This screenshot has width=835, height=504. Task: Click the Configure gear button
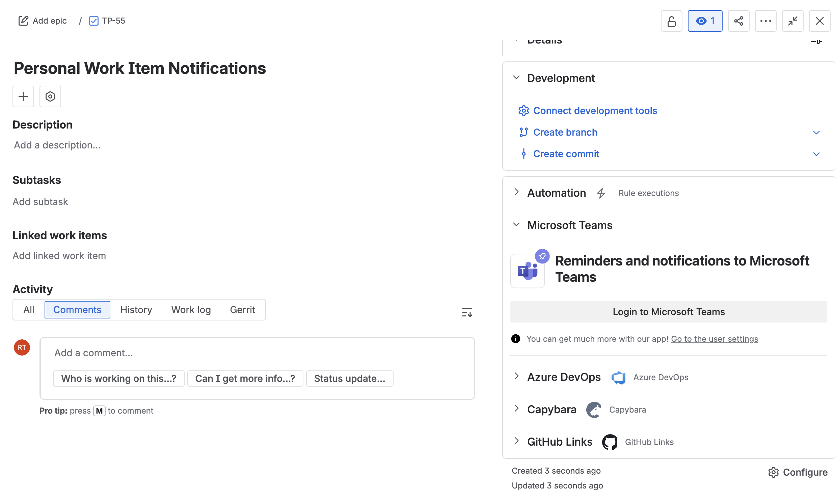pos(798,472)
